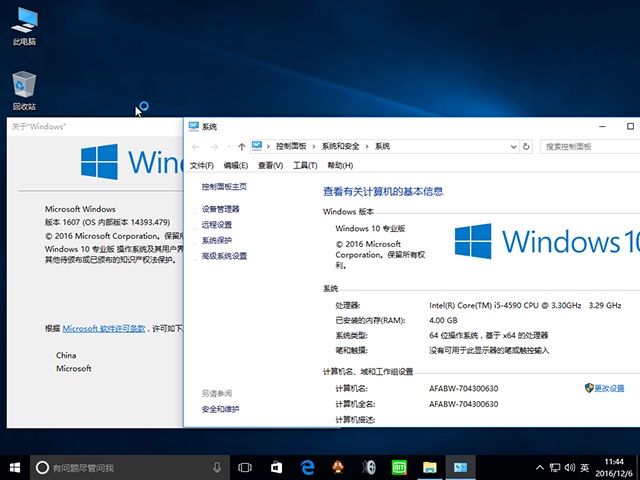The image size is (640, 480).
Task: Open the 工具(T) menu
Action: coord(305,165)
